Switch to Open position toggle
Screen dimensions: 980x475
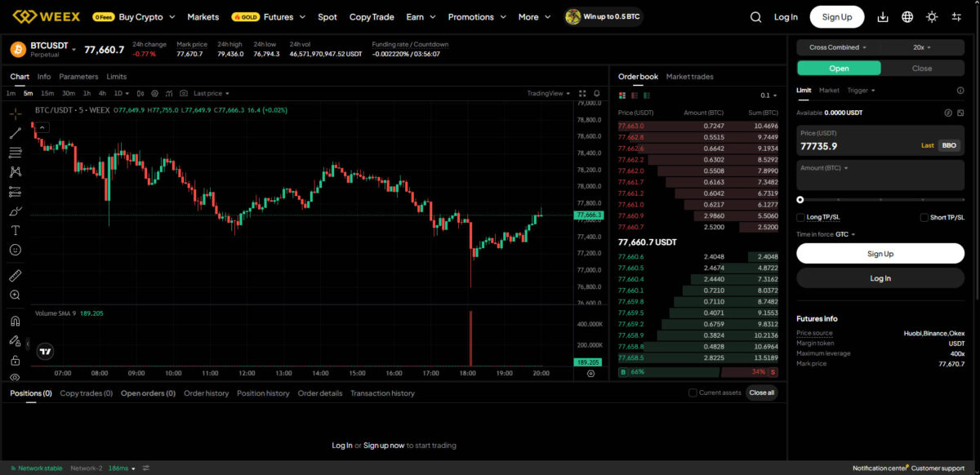coord(839,69)
